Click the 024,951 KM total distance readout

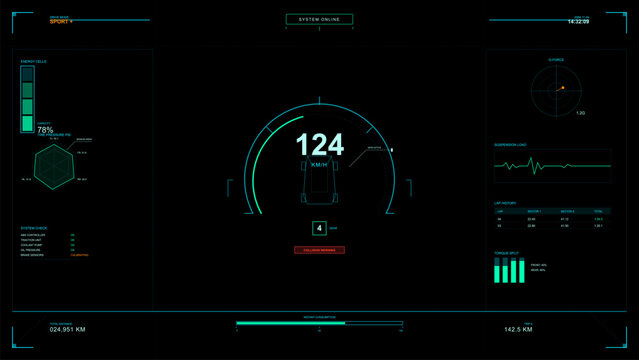67,329
